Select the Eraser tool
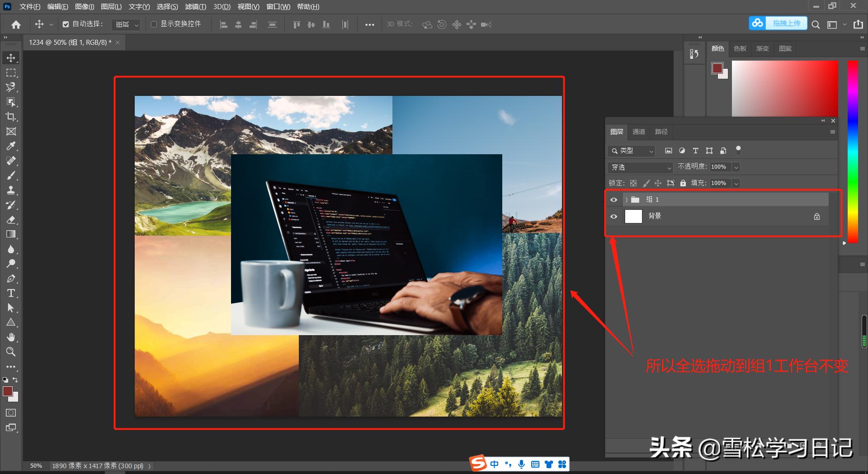This screenshot has width=868, height=474. pyautogui.click(x=11, y=220)
